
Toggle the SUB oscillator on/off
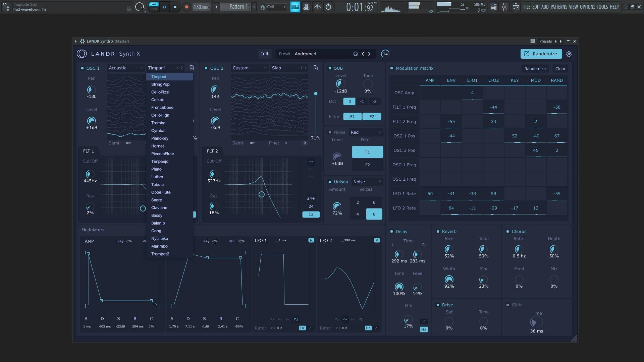coord(330,68)
